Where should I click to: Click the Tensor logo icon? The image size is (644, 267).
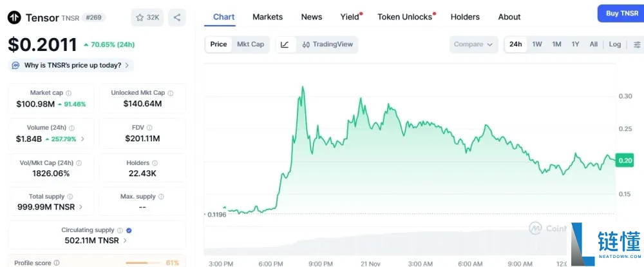(14, 17)
